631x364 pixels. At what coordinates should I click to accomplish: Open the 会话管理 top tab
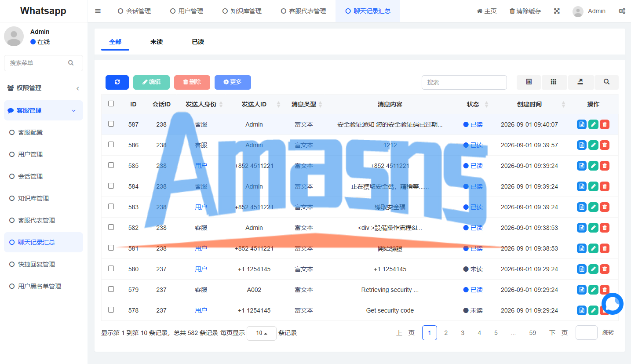[x=135, y=11]
